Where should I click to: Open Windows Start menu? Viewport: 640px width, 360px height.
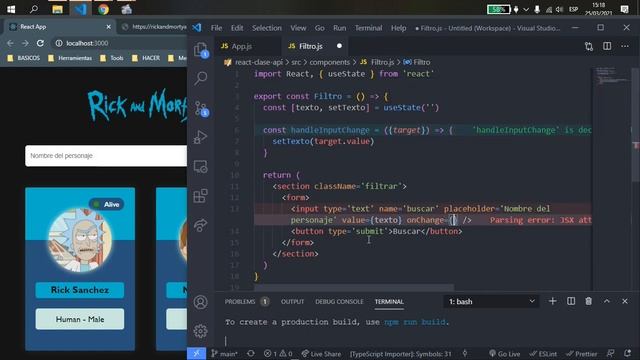(11, 9)
